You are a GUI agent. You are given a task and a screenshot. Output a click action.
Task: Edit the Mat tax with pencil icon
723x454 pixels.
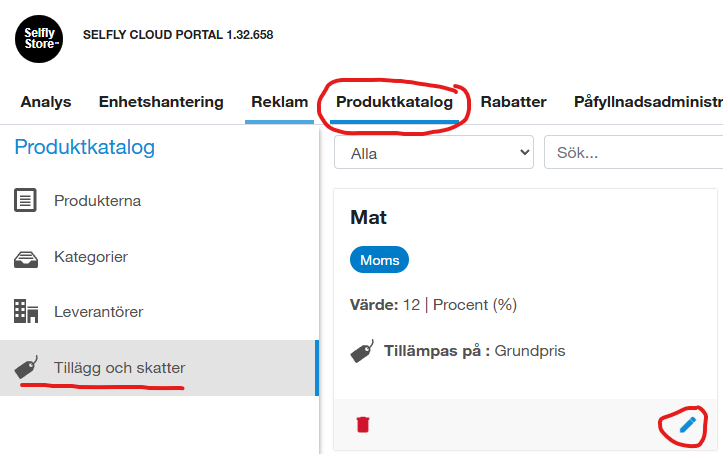(687, 425)
